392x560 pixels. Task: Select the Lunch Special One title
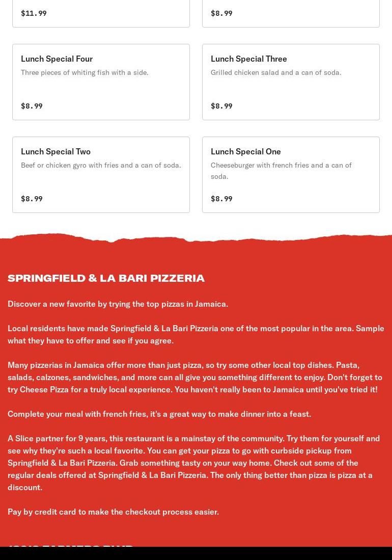click(x=245, y=151)
